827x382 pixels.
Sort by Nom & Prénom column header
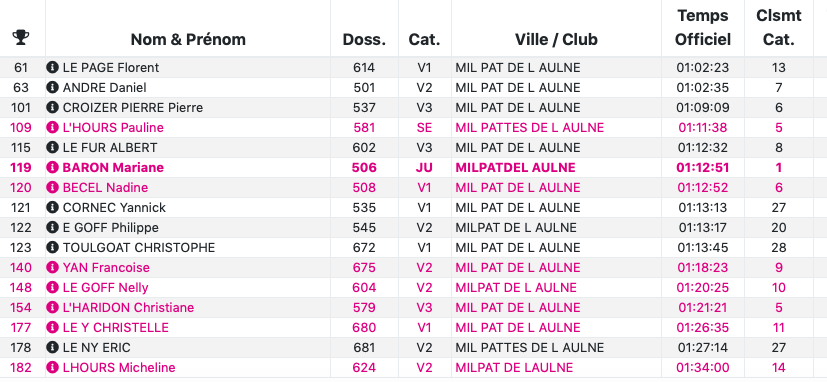(188, 39)
